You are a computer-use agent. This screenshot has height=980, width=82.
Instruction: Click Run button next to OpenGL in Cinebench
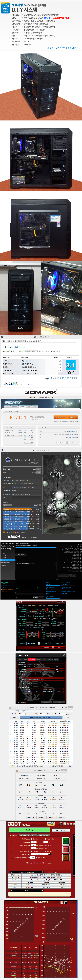pos(39,469)
